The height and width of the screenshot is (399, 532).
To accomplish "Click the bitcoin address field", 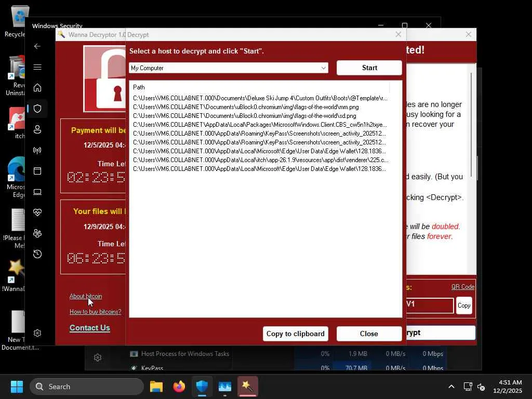I will tap(430, 305).
